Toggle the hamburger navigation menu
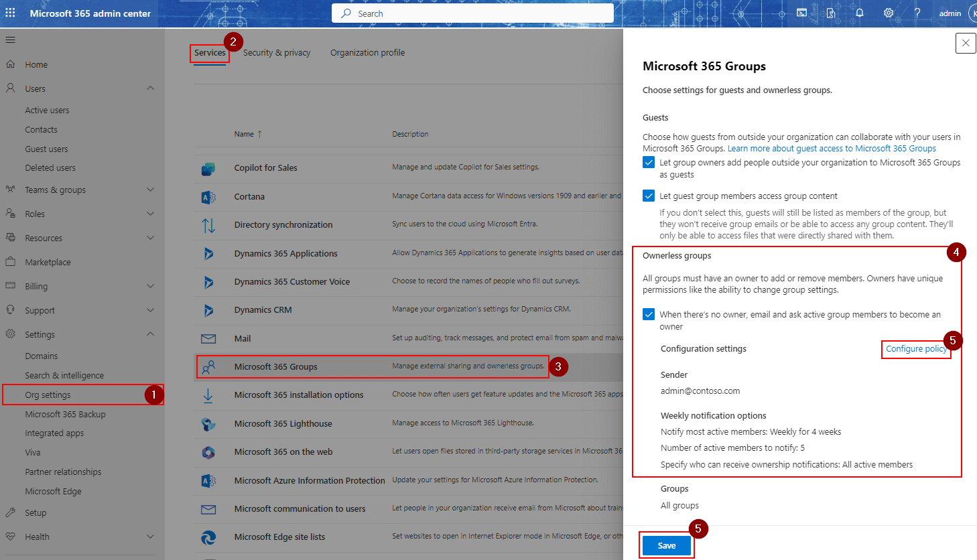This screenshot has height=560, width=977. 10,40
